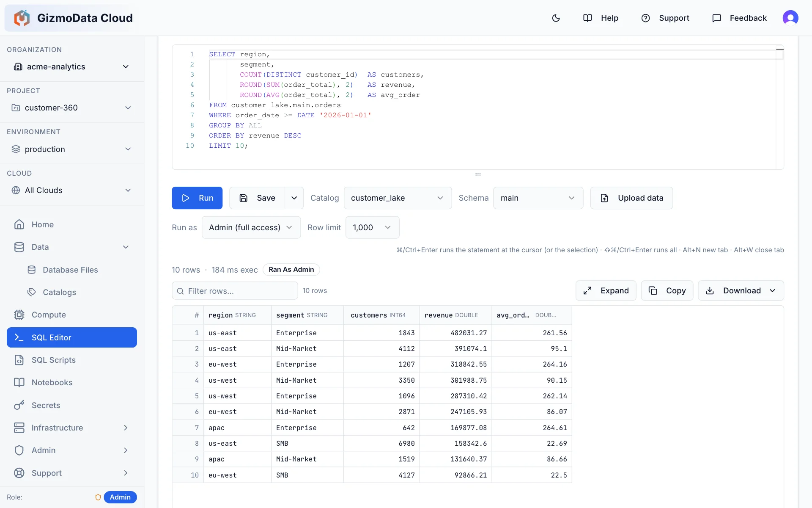Open the acme-analytics organization dropdown
Viewport: 812px width, 508px height.
pos(72,66)
